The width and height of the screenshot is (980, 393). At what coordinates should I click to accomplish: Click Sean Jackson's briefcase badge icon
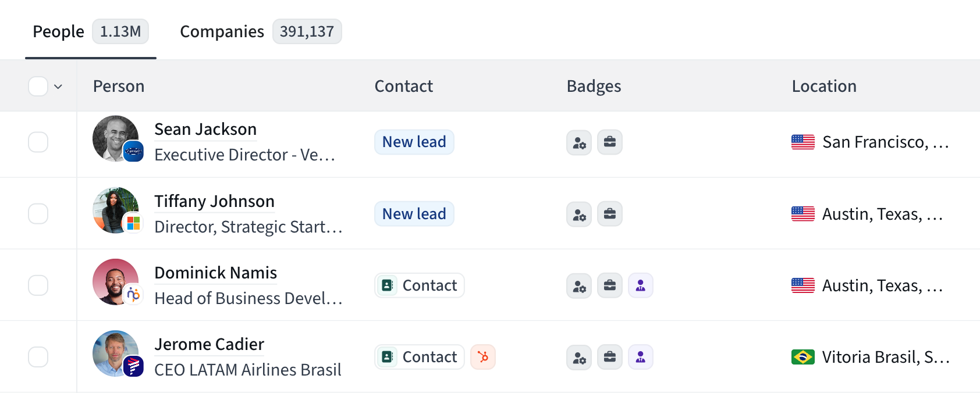(x=610, y=142)
